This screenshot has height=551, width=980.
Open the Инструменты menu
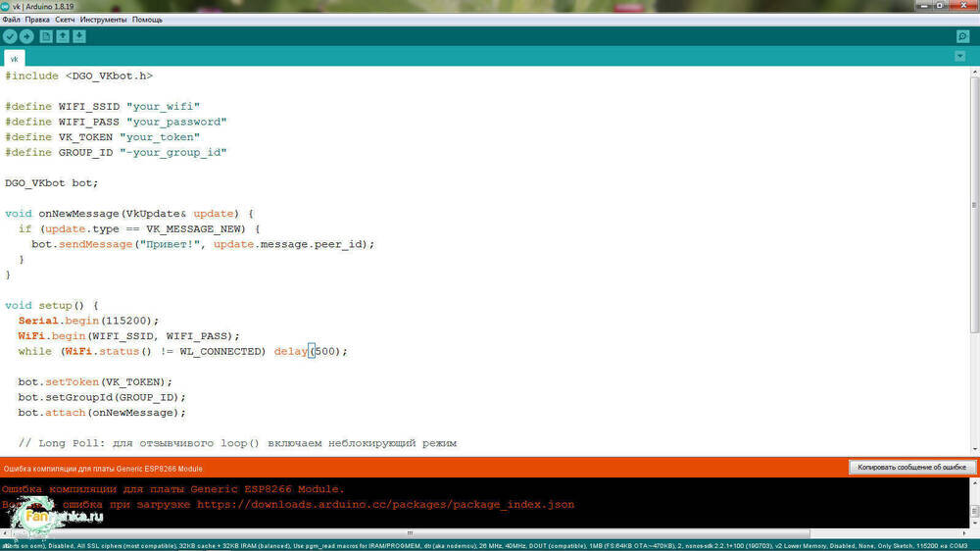(x=103, y=20)
